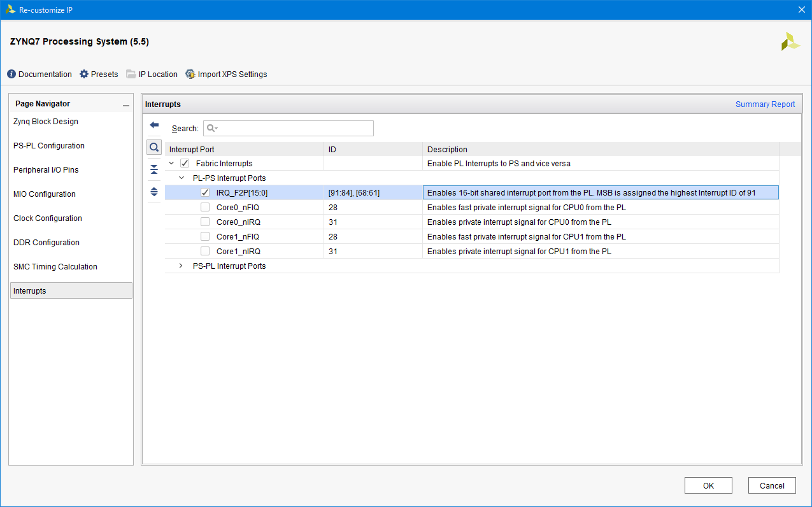This screenshot has width=812, height=507.
Task: Enable the Core0_nFIQ checkbox
Action: click(205, 207)
